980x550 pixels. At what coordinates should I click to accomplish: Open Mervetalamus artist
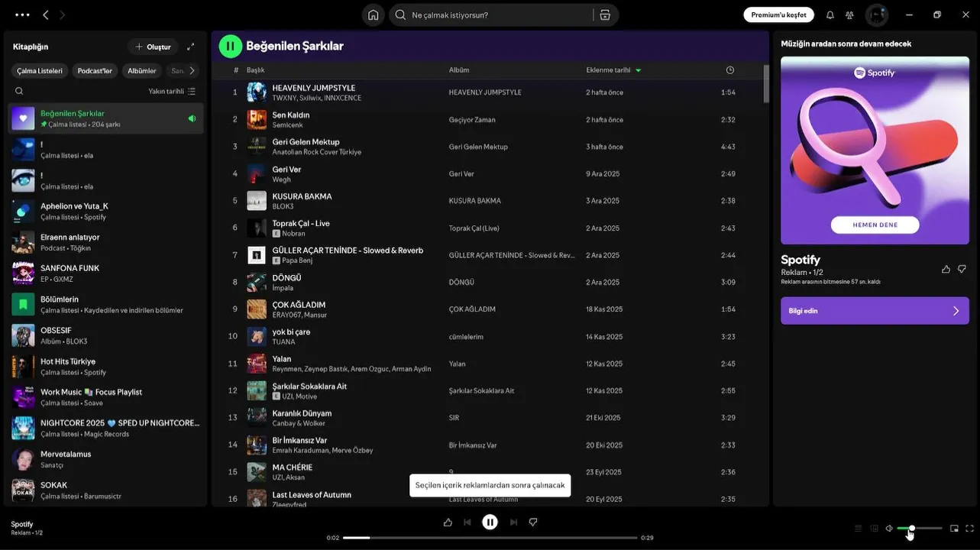[106, 459]
